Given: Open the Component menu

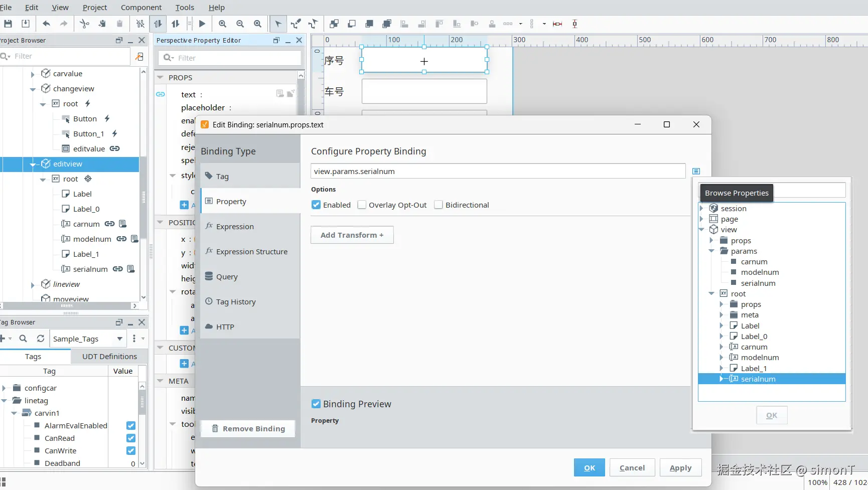Looking at the screenshot, I should [141, 7].
